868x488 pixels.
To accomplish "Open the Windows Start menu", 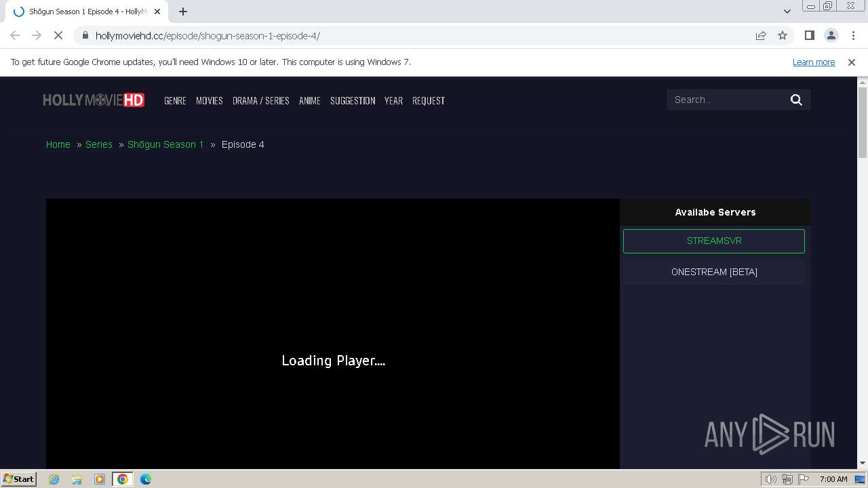I will click(18, 479).
